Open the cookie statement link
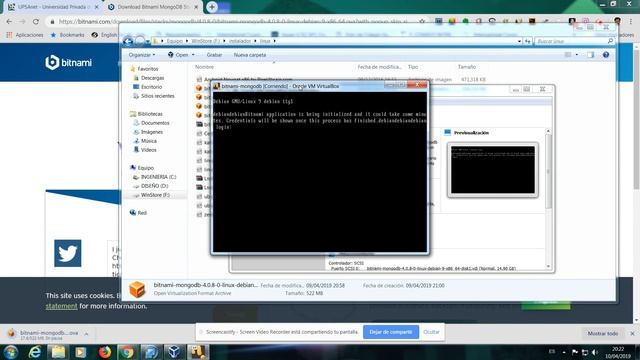 click(x=61, y=306)
